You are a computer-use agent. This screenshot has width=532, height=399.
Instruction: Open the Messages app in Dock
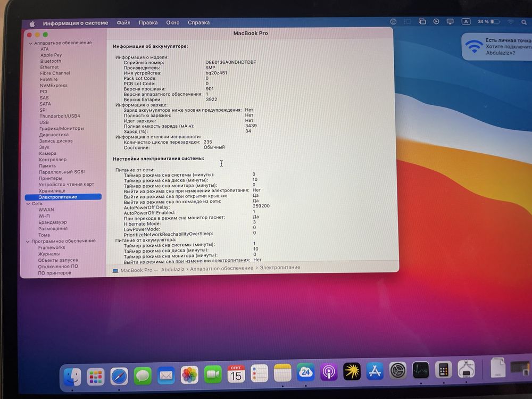pos(143,376)
